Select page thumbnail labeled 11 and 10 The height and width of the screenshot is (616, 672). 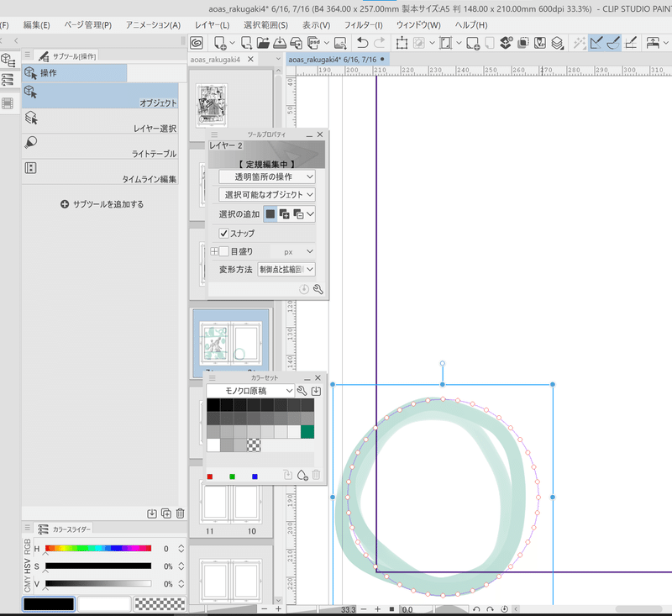coord(231,502)
